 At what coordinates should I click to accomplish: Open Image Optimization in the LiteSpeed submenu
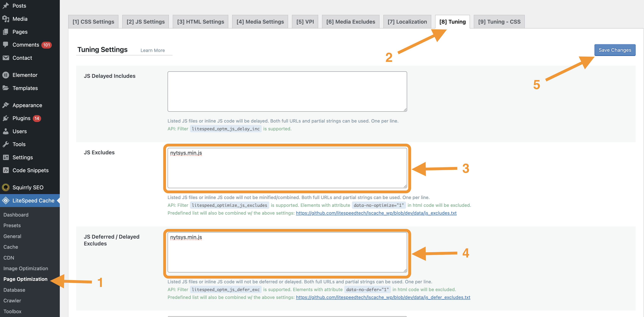coord(26,268)
